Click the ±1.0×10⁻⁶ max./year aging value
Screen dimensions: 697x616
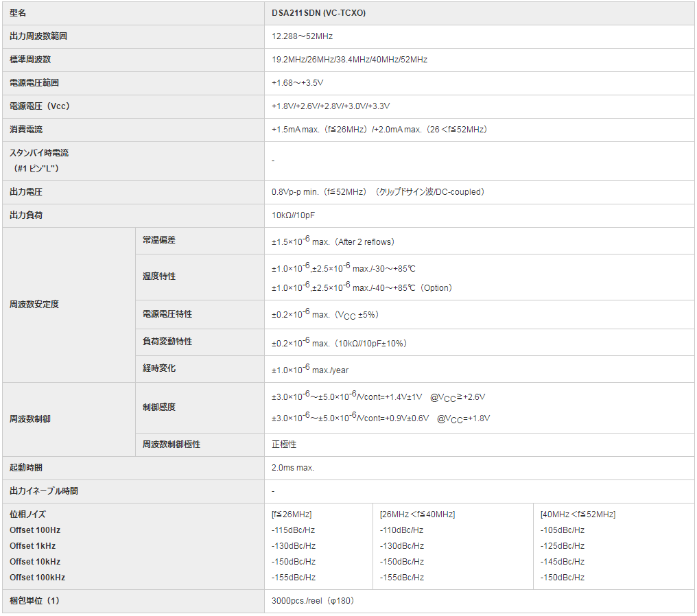[310, 369]
